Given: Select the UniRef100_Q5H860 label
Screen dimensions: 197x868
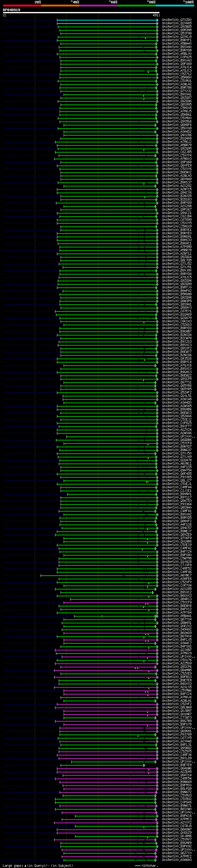Looking at the screenshot, I should point(177,78).
